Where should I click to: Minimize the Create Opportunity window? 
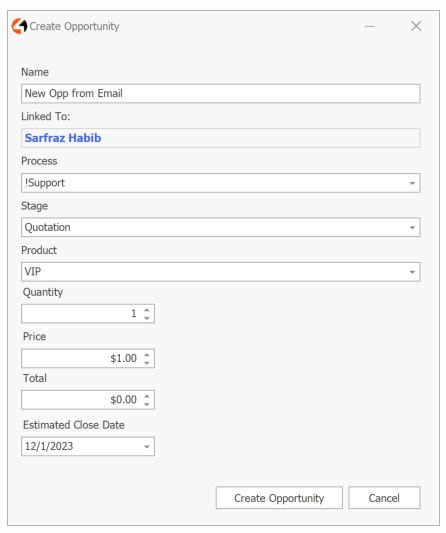tap(370, 26)
